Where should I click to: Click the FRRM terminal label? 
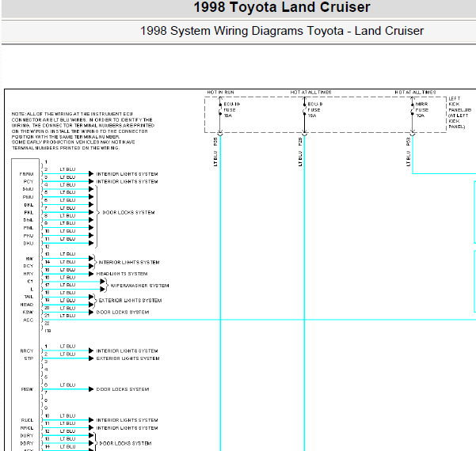[x=26, y=174]
